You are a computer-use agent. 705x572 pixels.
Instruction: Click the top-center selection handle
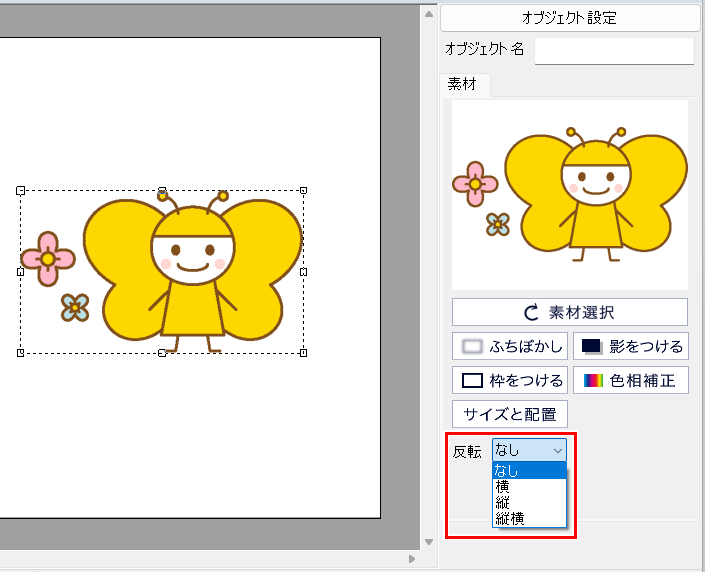[x=162, y=191]
